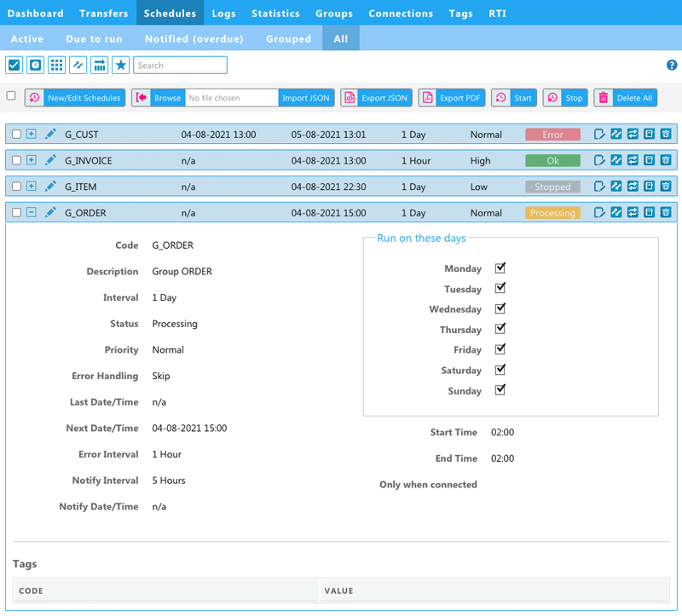Toggle the Monday checkbox

(500, 268)
